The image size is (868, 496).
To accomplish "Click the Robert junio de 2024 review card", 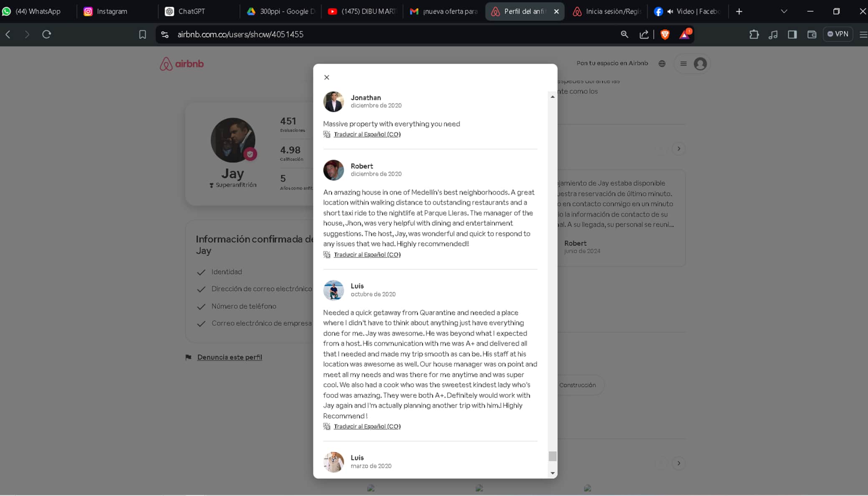I will 621,218.
